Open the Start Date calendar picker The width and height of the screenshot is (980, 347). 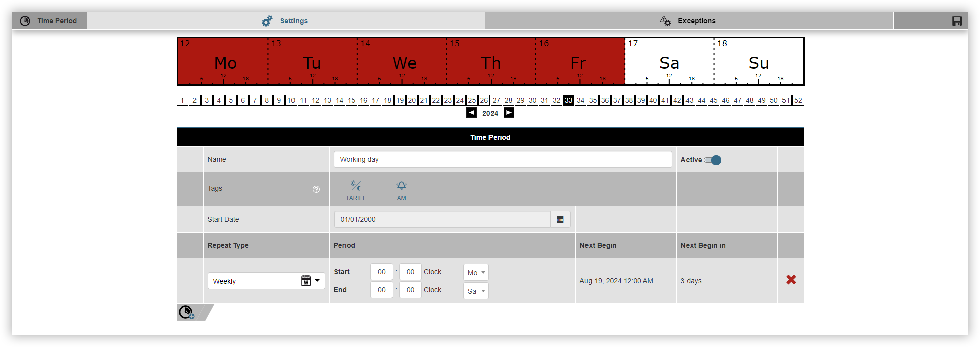(560, 219)
